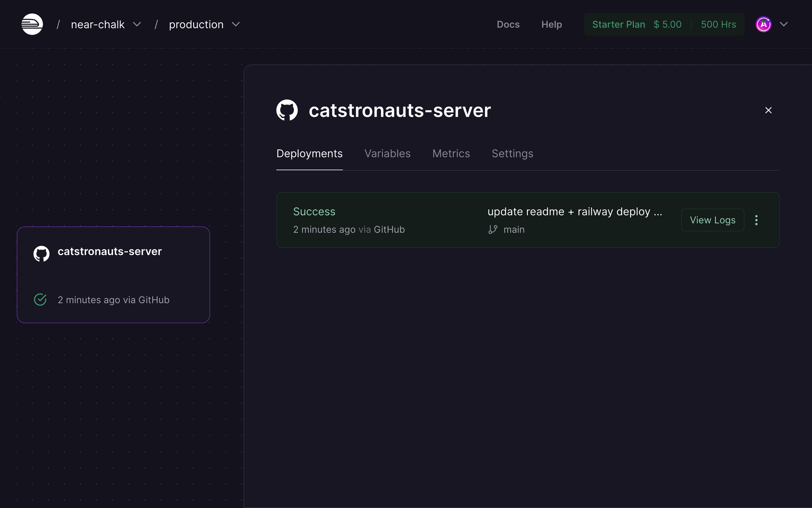
Task: Click the GitHub icon beside catstronauts-server title
Action: pyautogui.click(x=287, y=110)
